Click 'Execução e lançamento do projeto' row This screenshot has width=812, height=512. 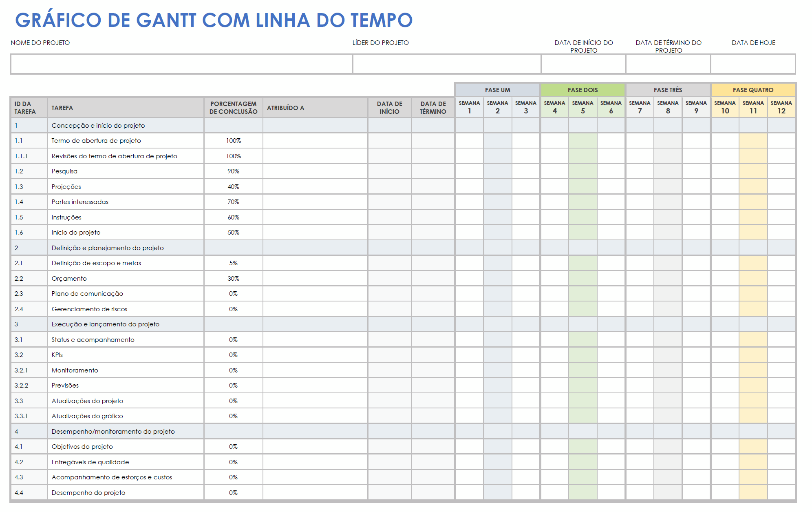[x=403, y=324]
